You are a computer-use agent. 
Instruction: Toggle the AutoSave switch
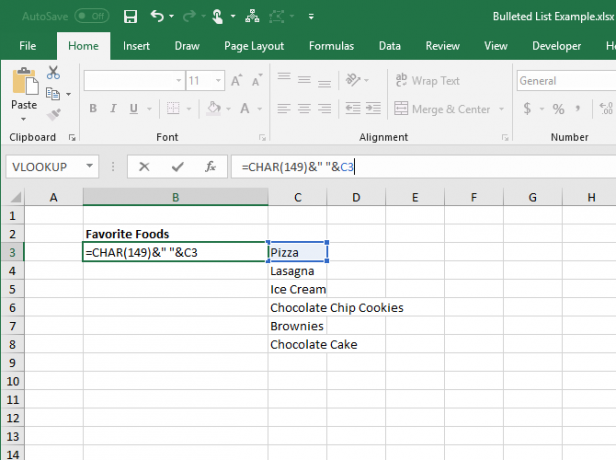click(92, 16)
